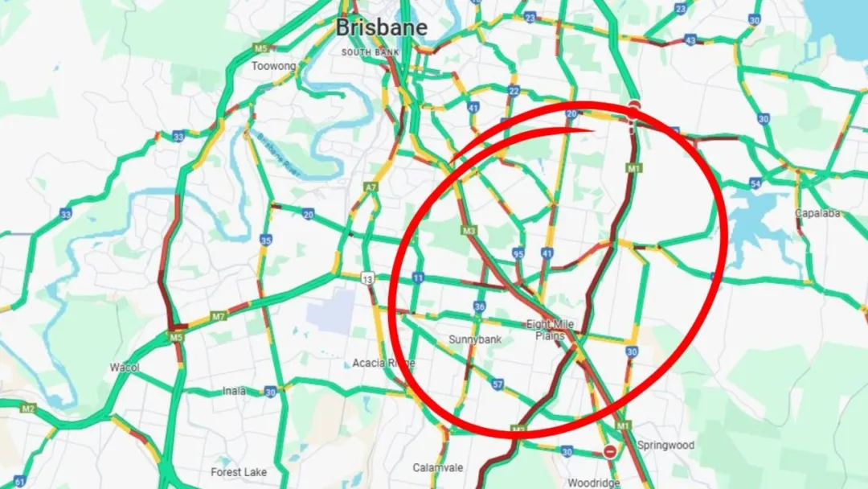Click the route 35 shield
Screen dimensions: 868x489
(266, 240)
